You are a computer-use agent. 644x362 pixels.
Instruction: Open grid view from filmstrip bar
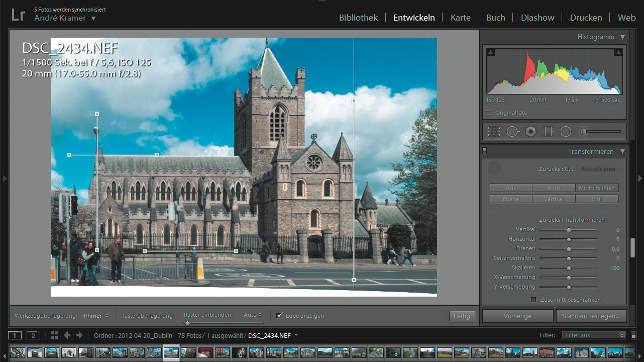click(x=55, y=335)
